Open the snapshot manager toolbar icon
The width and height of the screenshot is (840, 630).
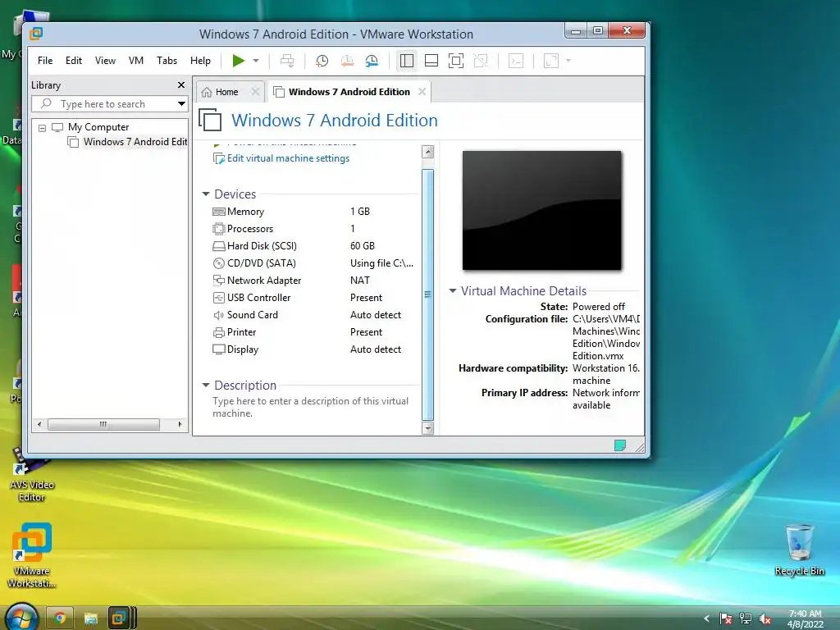click(372, 61)
